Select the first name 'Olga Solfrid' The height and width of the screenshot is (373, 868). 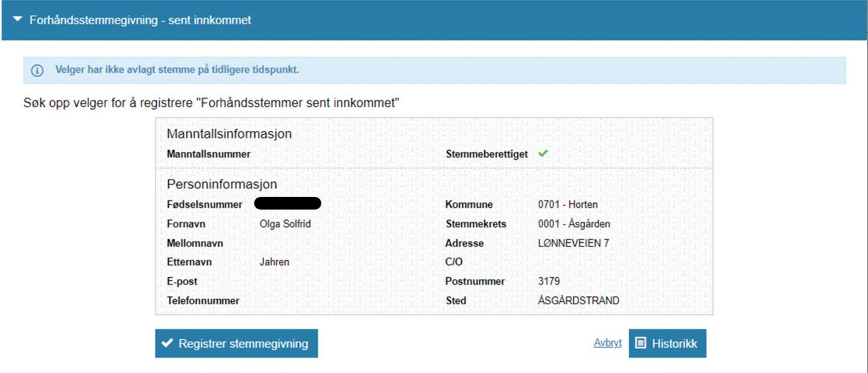coord(285,224)
